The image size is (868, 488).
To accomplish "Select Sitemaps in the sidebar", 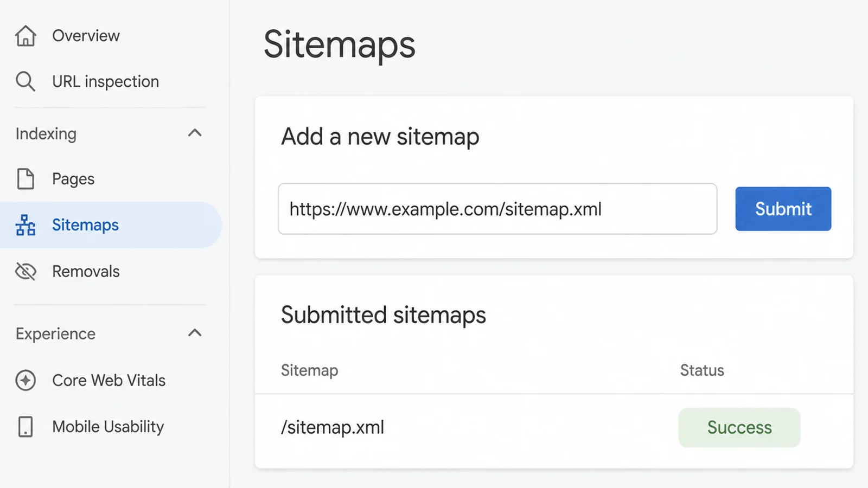I will [x=111, y=225].
